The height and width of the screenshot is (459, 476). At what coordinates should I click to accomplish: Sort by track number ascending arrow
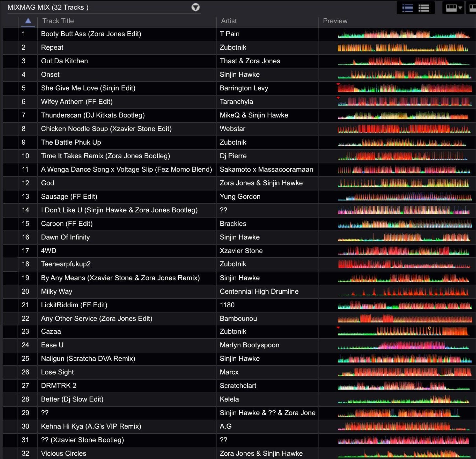[28, 21]
